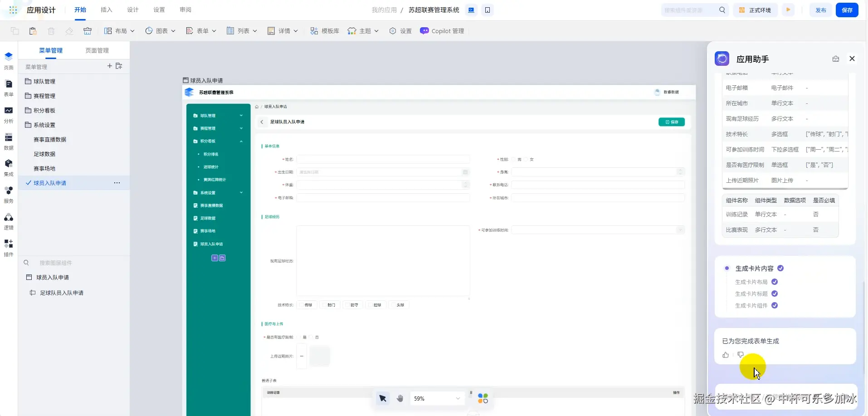This screenshot has width=868, height=416.
Task: Open Copilot 管理 in the toolbar
Action: point(442,31)
